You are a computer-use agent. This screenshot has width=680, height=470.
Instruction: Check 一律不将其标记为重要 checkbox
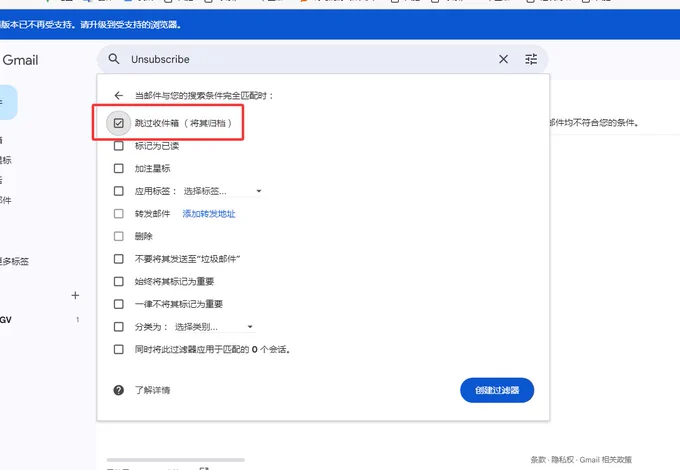(118, 304)
